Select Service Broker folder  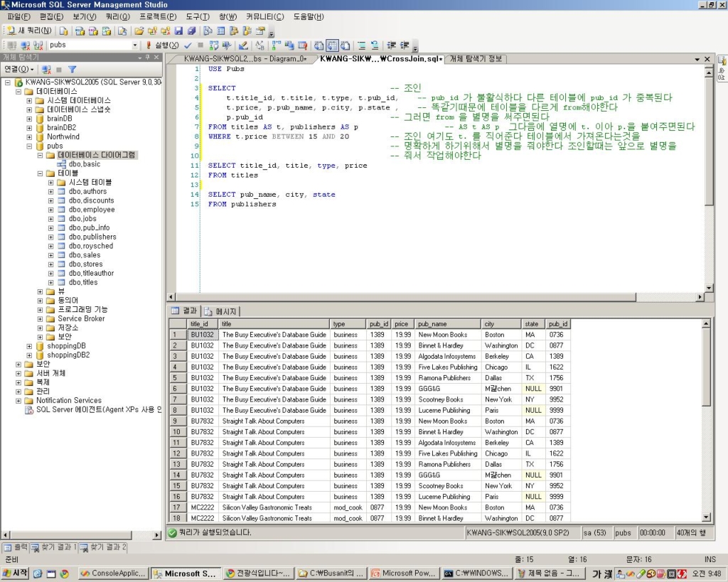pyautogui.click(x=81, y=318)
